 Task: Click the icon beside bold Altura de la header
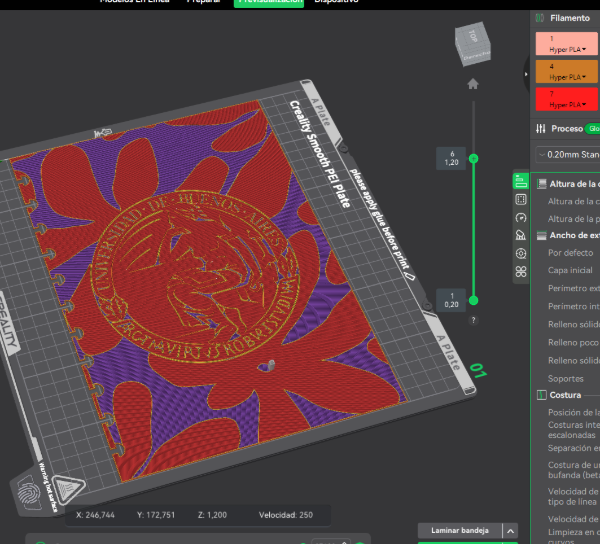tap(541, 184)
